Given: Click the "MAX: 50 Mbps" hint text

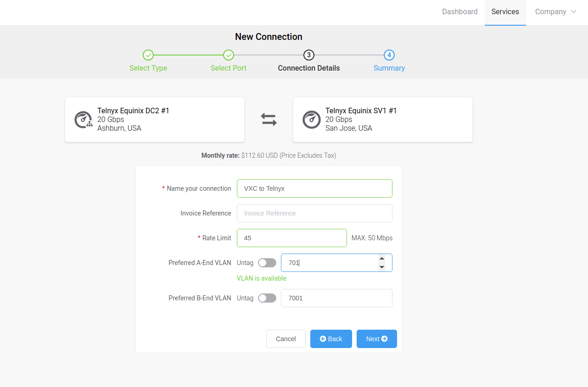Looking at the screenshot, I should pos(372,238).
